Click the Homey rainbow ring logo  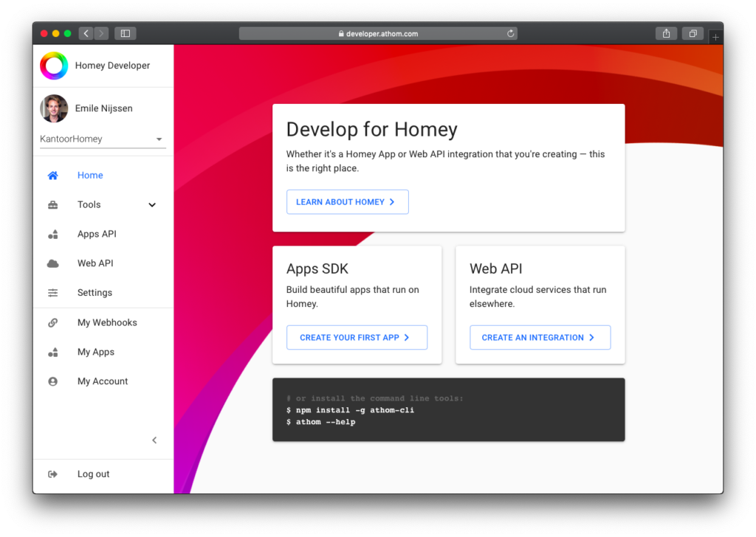coord(54,66)
